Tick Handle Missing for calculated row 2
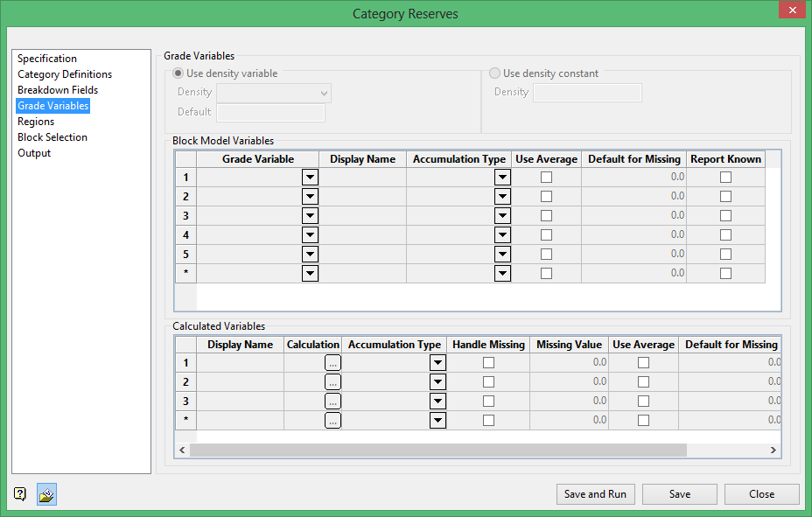Screen dimensions: 812x517 pos(488,382)
